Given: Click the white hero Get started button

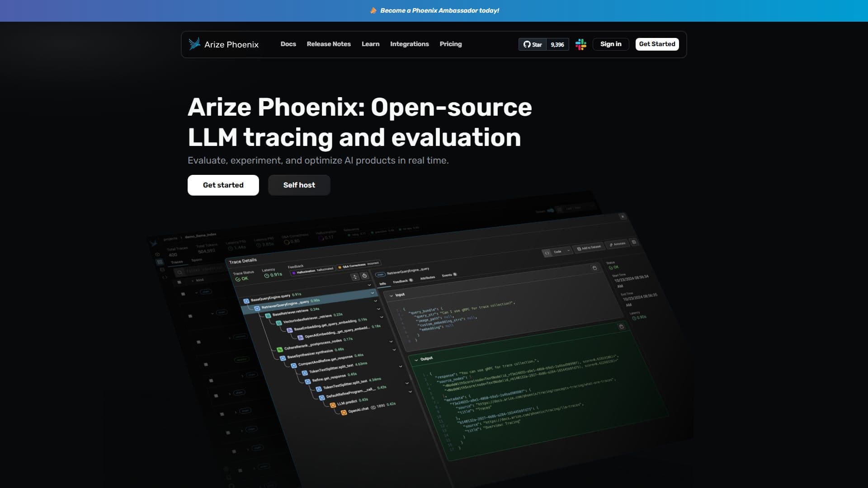Looking at the screenshot, I should tap(223, 185).
